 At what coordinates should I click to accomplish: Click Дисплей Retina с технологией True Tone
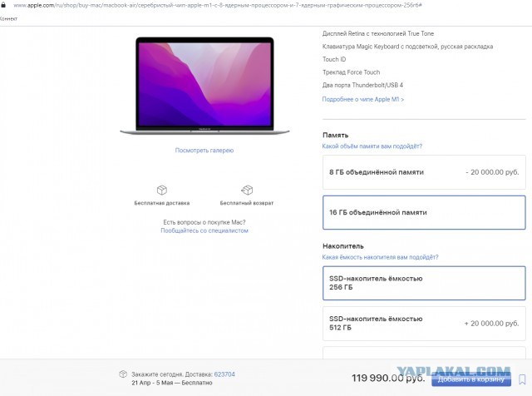pos(378,33)
